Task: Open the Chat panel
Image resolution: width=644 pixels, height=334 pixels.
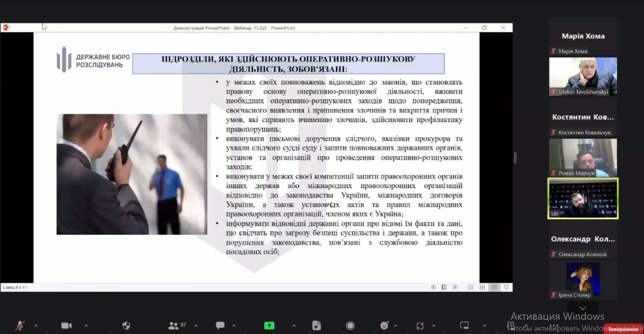Action: [x=220, y=325]
